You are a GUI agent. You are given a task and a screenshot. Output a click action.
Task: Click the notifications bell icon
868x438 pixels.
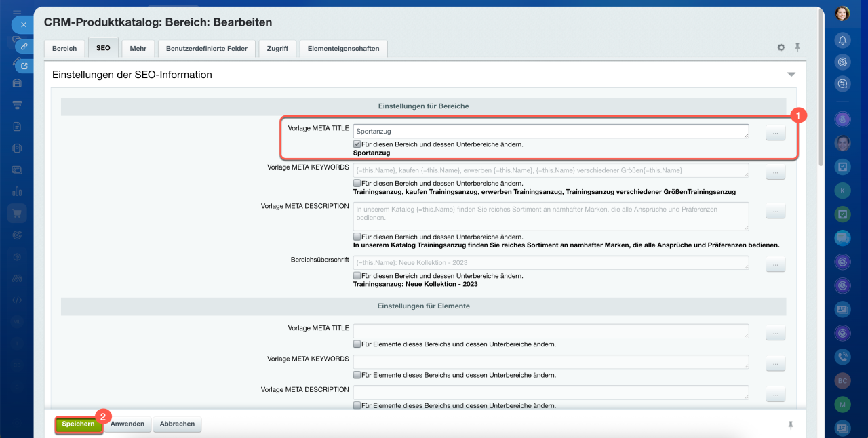(x=842, y=40)
